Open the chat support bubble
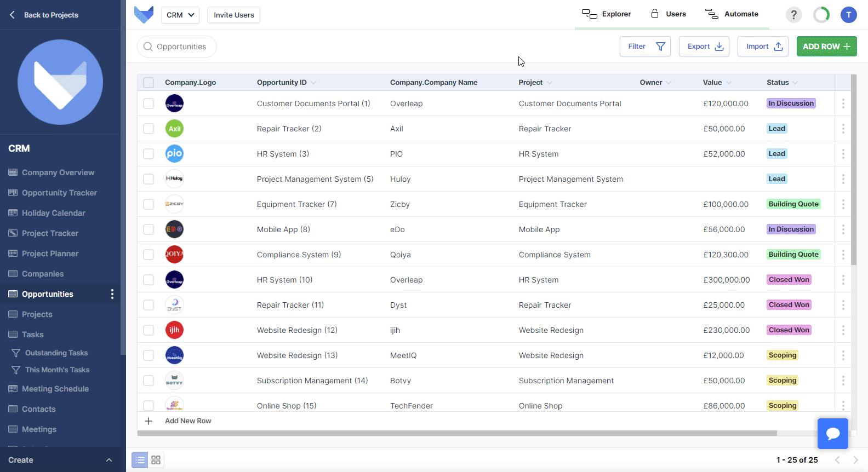Screen dimensions: 868x472 point(833,434)
